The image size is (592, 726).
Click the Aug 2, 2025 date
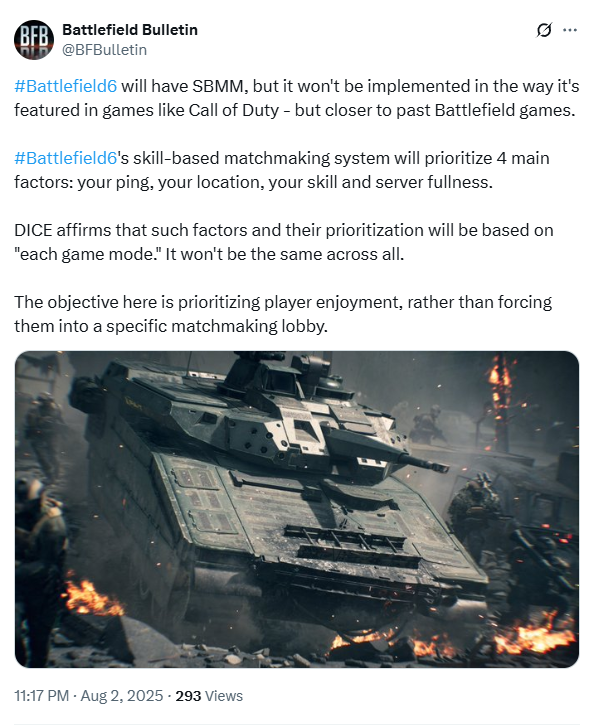click(x=122, y=695)
